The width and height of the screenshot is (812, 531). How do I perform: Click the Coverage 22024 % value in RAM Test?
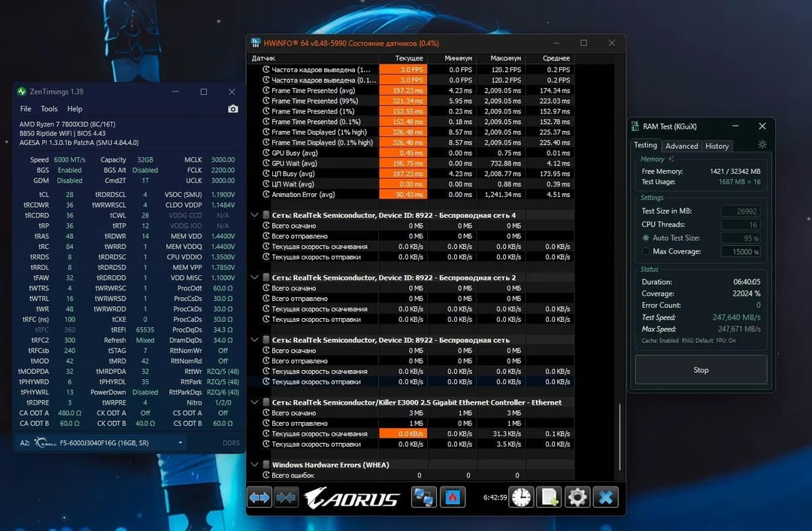[747, 293]
